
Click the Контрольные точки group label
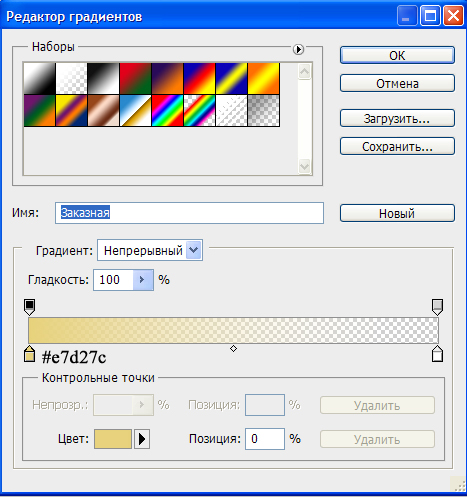(98, 378)
